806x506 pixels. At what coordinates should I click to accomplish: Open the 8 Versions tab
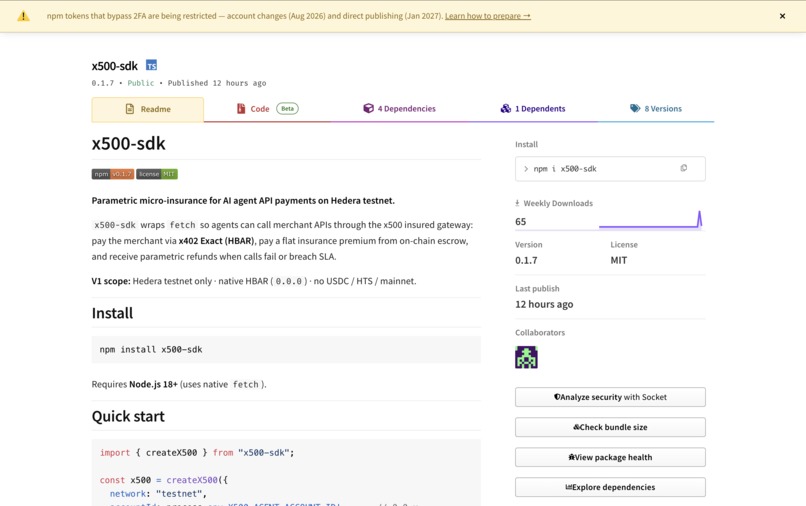656,109
